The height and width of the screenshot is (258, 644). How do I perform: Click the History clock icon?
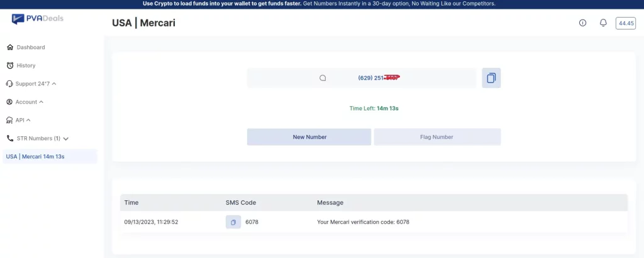coord(10,66)
